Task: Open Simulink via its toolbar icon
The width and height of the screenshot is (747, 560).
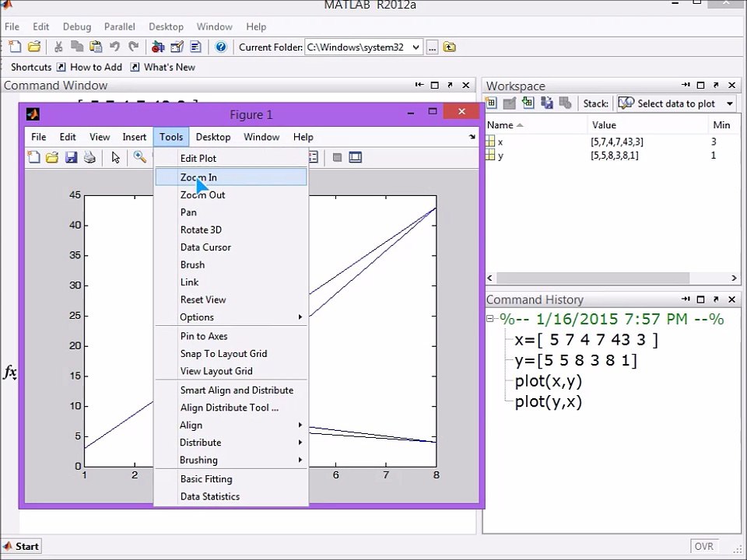Action: pos(158,47)
